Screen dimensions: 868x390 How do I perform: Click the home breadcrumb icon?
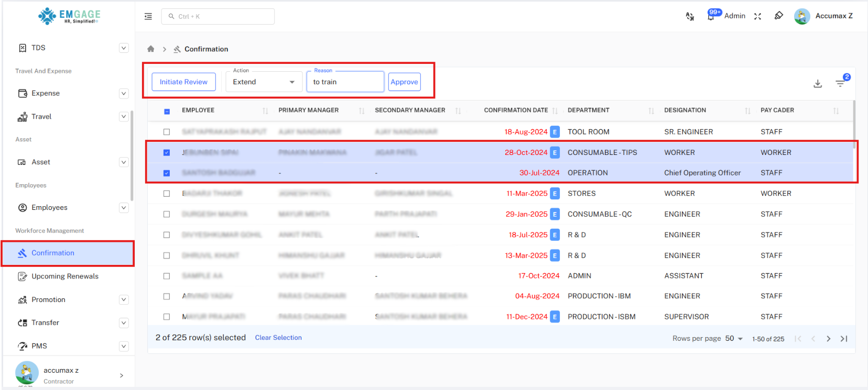pos(151,49)
